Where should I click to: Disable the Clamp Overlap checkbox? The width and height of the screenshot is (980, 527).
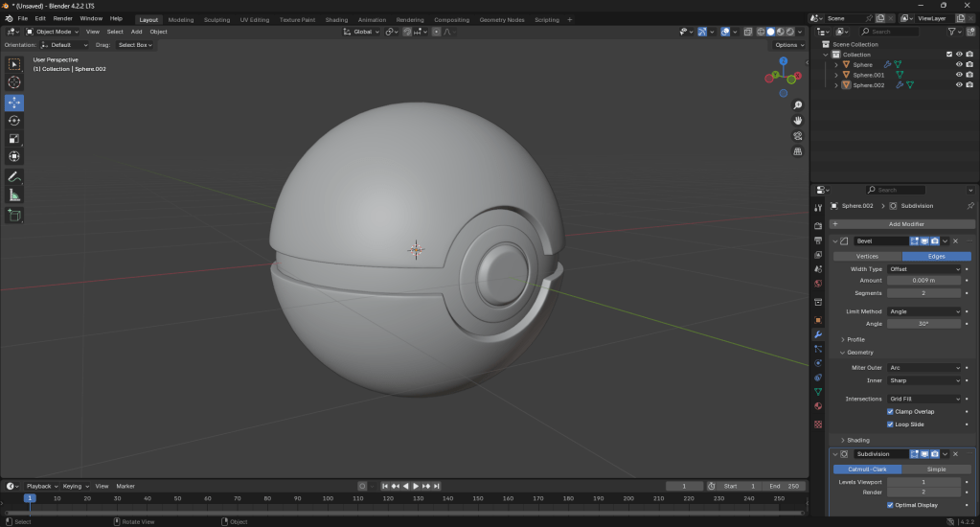[891, 412]
